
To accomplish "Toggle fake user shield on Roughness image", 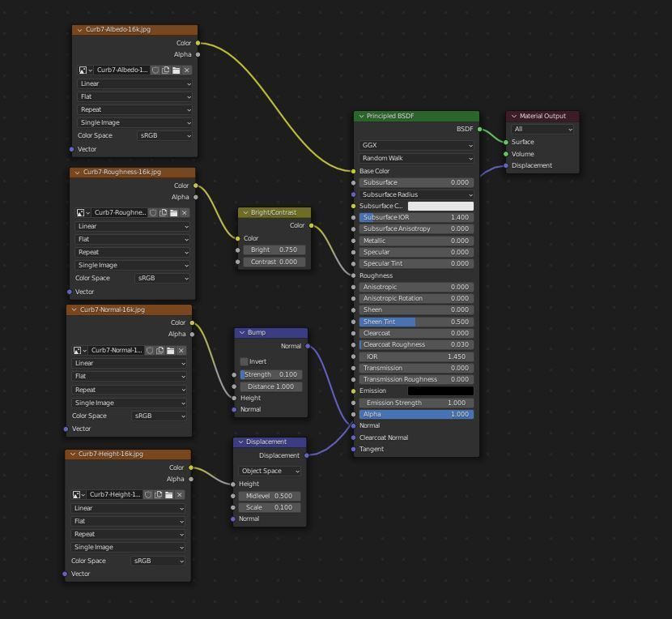I will point(153,213).
